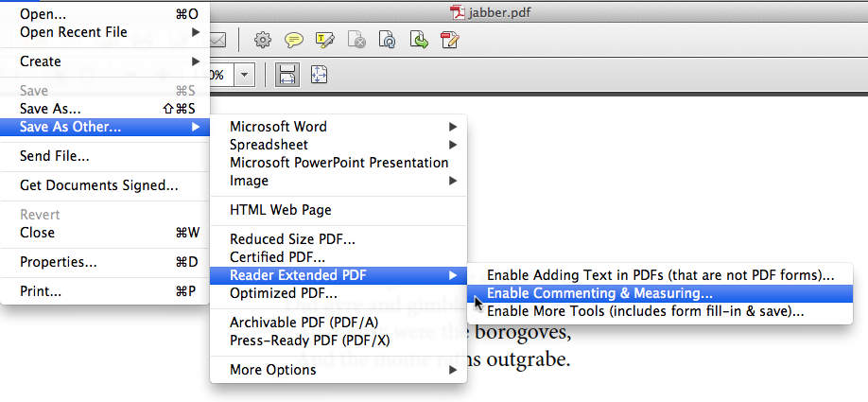Expand the Spreadsheet submenu
This screenshot has height=402, width=868.
pos(339,145)
